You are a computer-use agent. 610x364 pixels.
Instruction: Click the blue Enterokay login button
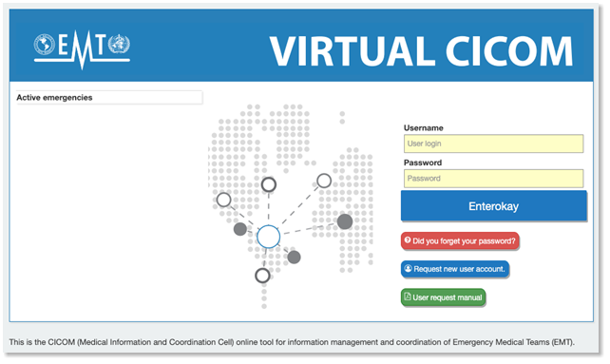coord(494,206)
